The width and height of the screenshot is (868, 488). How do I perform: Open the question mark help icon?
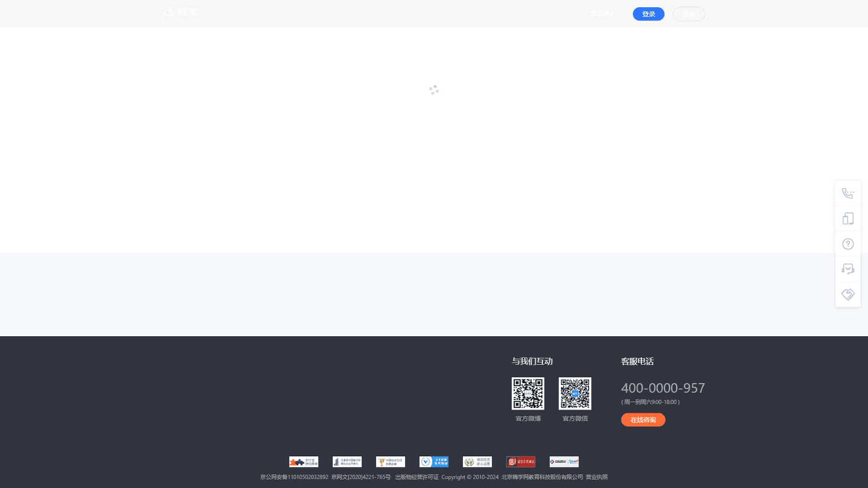click(848, 244)
